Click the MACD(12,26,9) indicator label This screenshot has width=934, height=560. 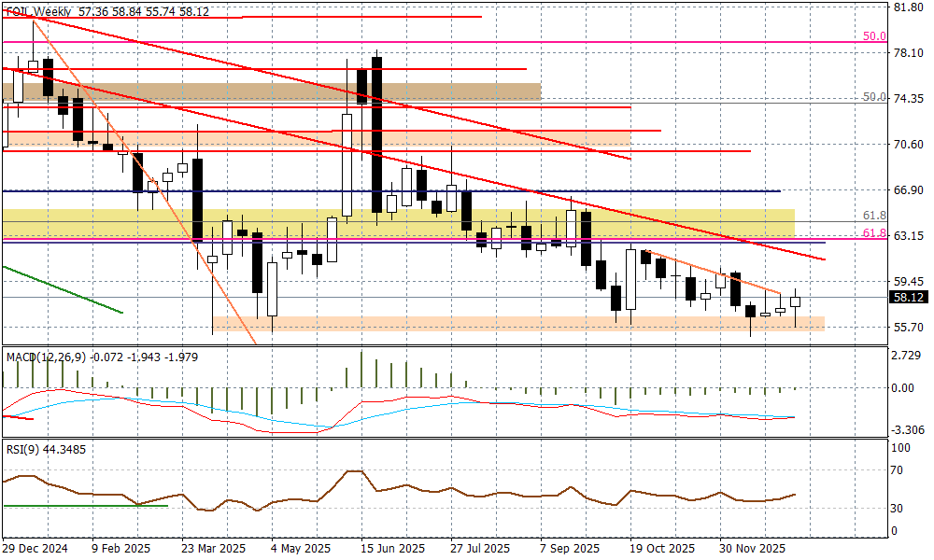click(x=47, y=357)
